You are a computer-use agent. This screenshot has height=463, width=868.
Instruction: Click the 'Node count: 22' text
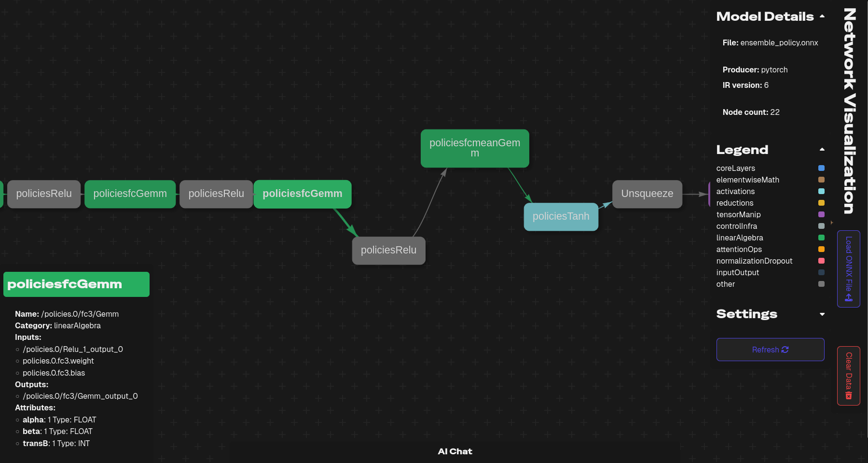pyautogui.click(x=751, y=112)
